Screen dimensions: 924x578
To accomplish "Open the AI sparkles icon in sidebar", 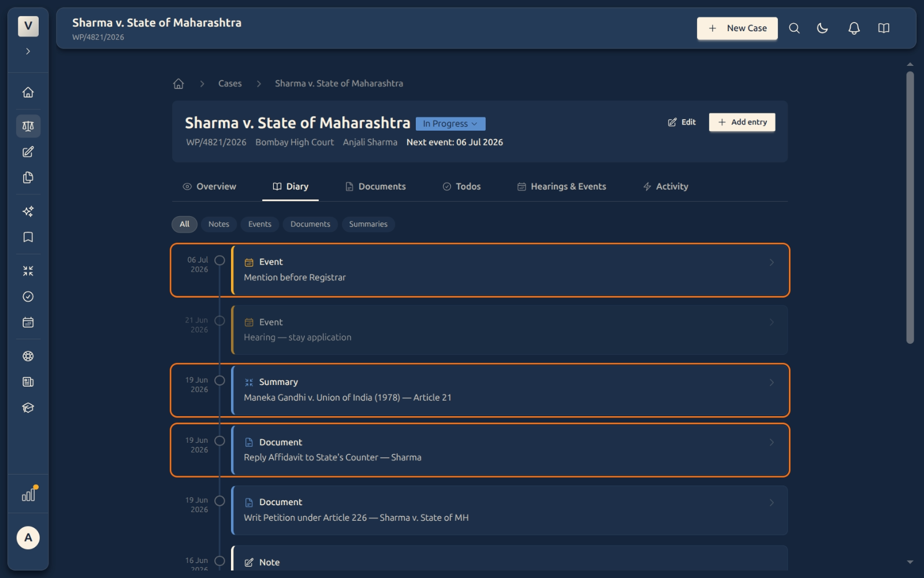I will point(28,212).
